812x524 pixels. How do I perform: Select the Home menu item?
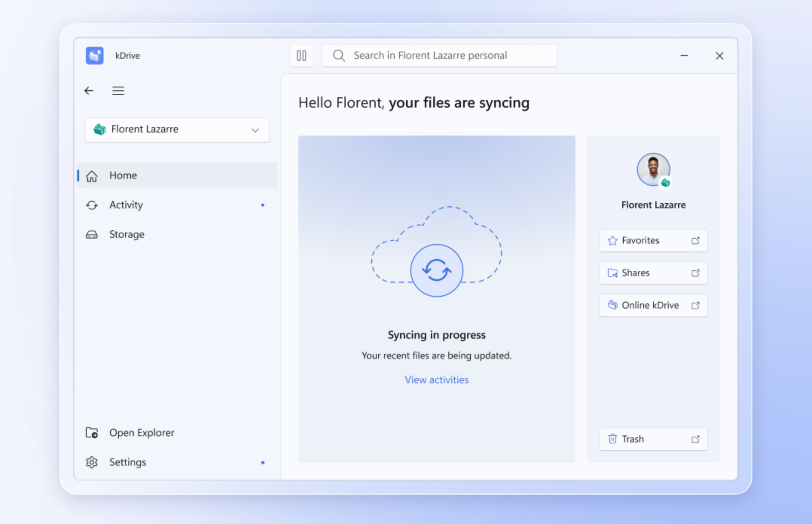[x=177, y=175]
